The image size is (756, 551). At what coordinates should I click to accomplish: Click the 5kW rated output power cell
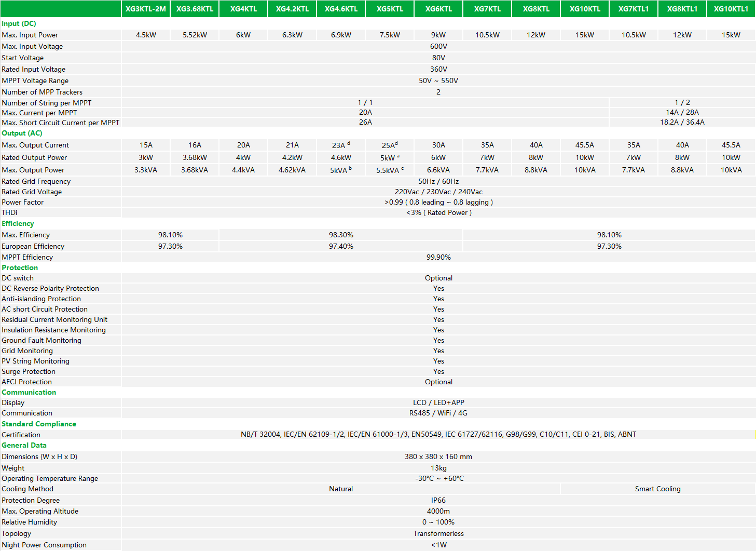(x=390, y=157)
